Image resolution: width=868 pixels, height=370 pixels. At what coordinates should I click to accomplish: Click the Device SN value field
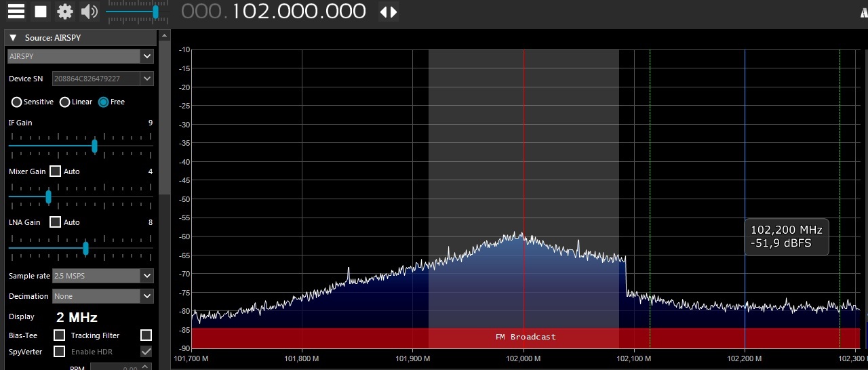96,79
